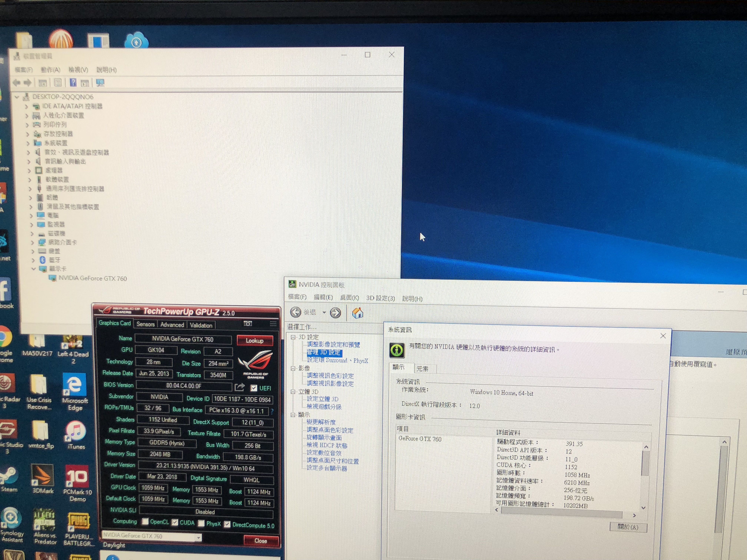This screenshot has width=747, height=560.
Task: Expand 藍牙 node in Device Manager
Action: (x=33, y=260)
